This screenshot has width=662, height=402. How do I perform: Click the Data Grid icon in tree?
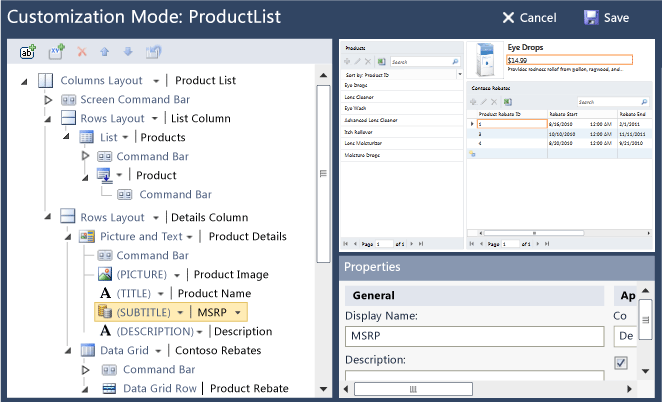pos(89,350)
